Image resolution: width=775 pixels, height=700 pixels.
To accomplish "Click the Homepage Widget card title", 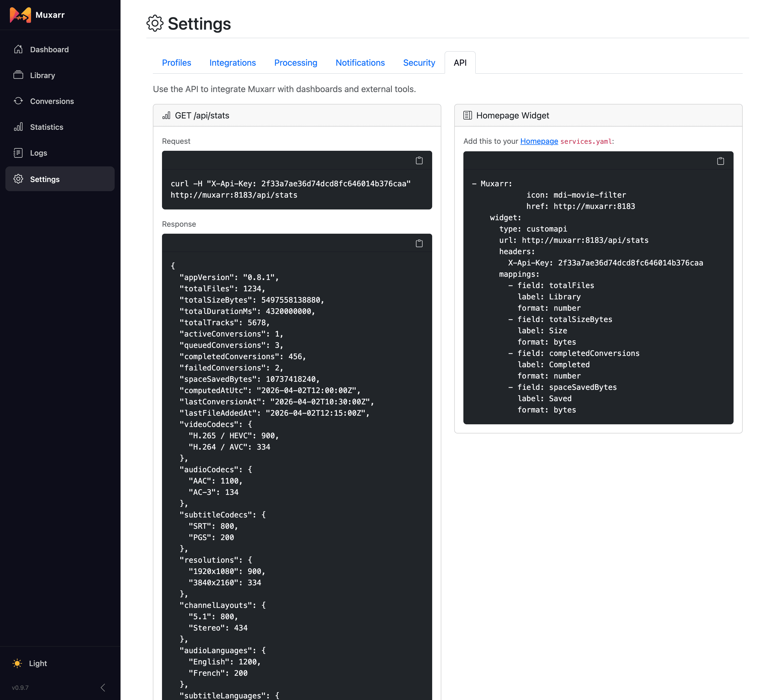I will pos(512,115).
